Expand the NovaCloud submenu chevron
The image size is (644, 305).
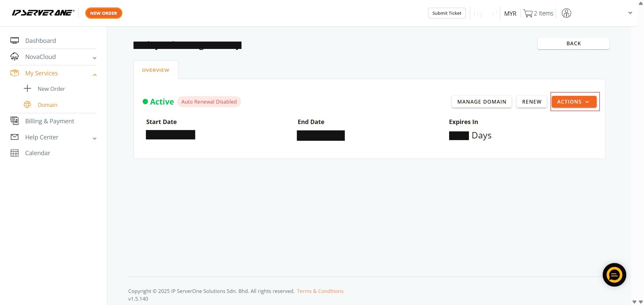tap(95, 58)
